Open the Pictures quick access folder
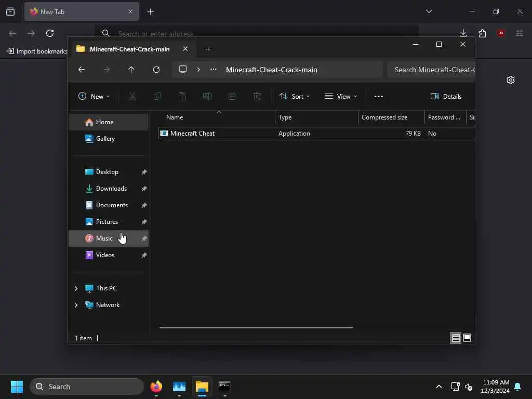The image size is (532, 399). pos(109,221)
